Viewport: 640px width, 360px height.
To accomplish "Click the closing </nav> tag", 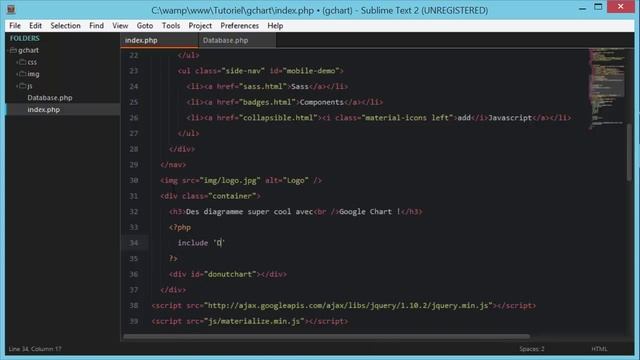I will pyautogui.click(x=173, y=165).
